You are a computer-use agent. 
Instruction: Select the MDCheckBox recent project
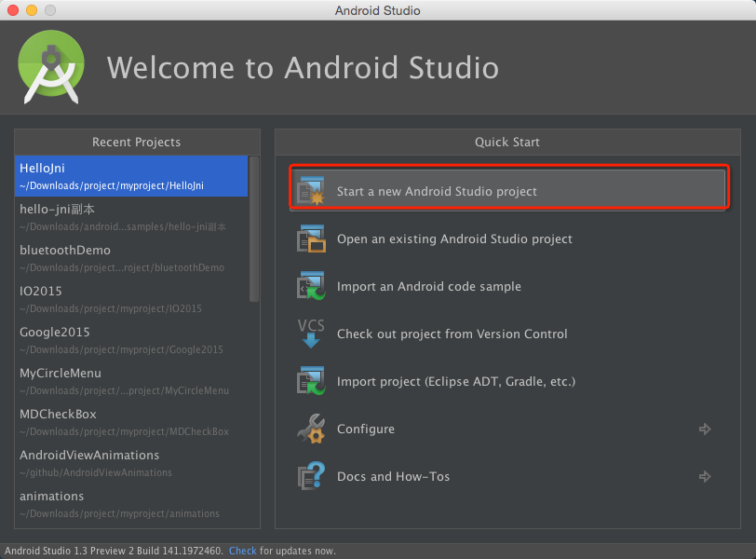pos(131,422)
